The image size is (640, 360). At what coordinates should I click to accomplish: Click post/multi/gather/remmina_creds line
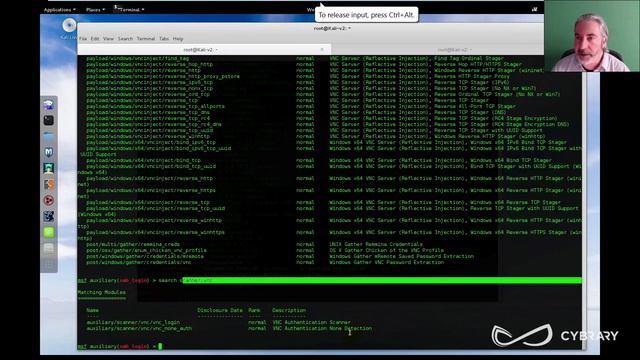pos(254,244)
